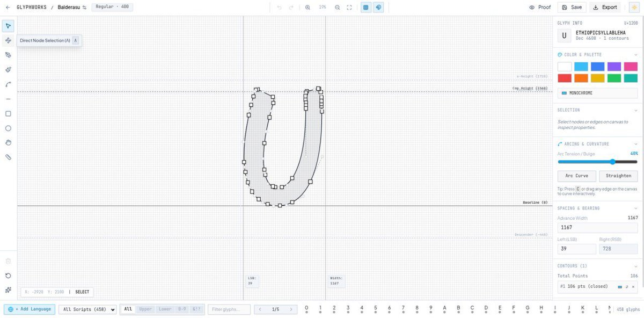Select glyph 7 in the glyph strip
This screenshot has width=644, height=318.
[403, 309]
